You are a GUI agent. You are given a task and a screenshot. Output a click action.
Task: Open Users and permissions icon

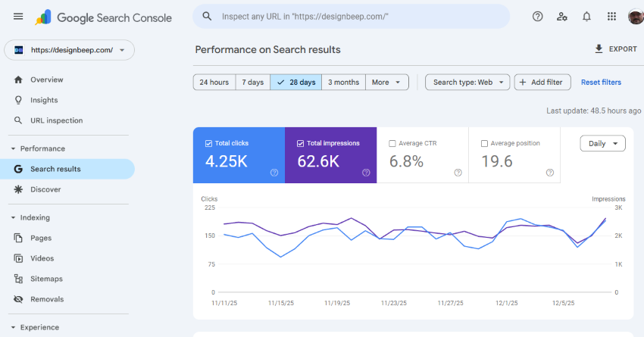point(561,17)
